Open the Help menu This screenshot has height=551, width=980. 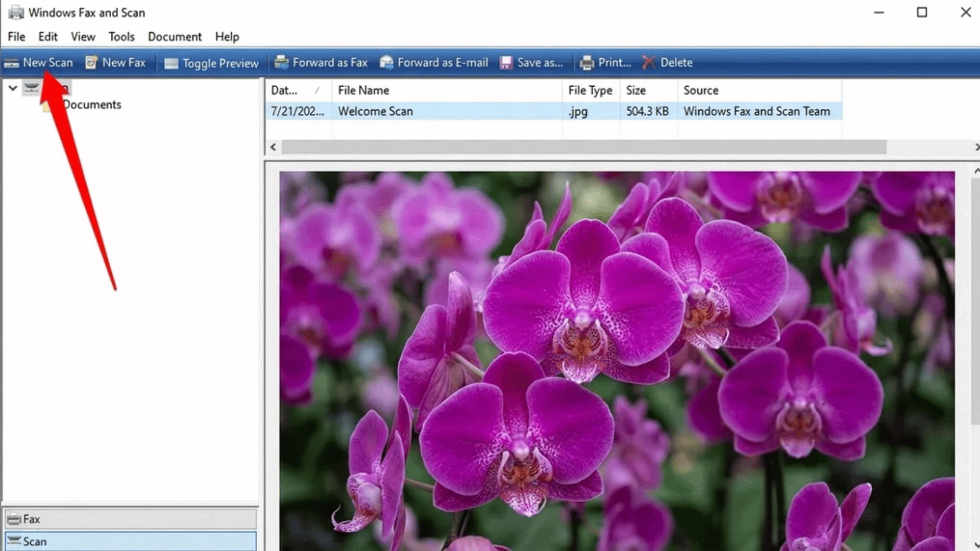tap(227, 37)
